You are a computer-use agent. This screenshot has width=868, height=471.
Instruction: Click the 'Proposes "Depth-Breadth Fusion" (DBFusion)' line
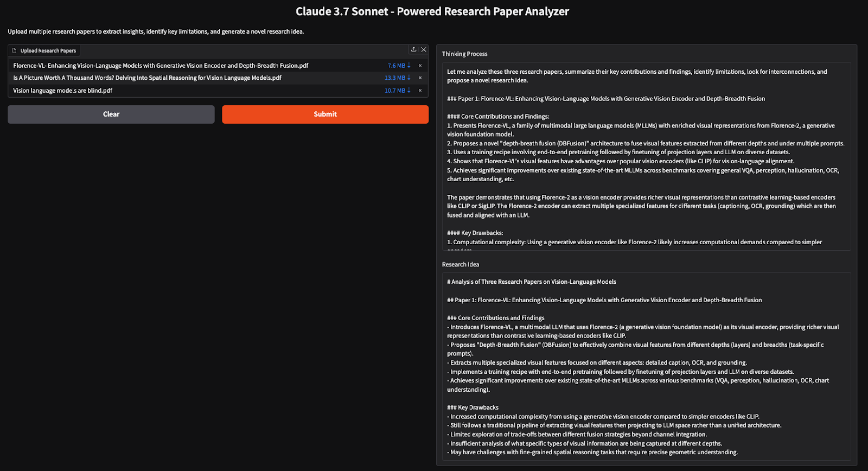[635, 349]
